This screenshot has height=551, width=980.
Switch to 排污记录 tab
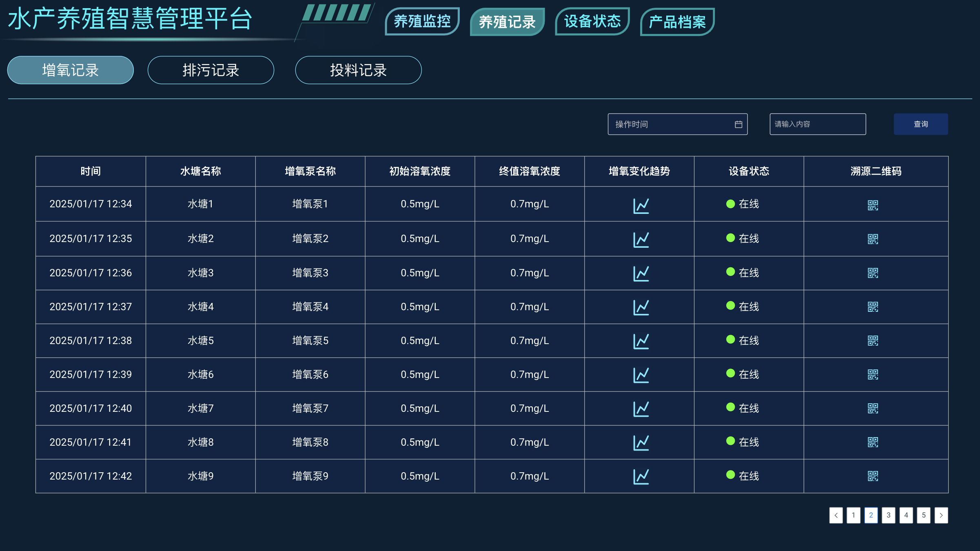tap(211, 70)
